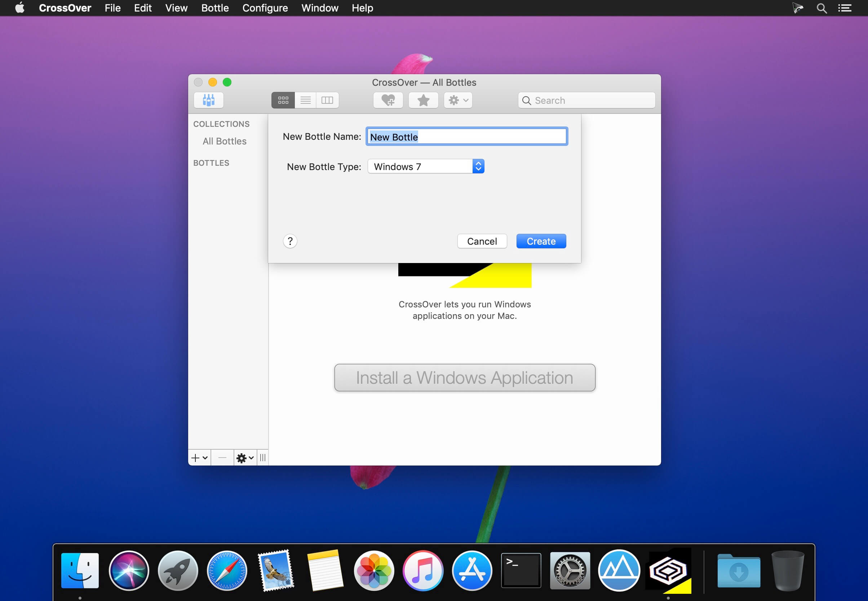Viewport: 868px width, 601px height.
Task: Open Terminal from the Dock
Action: pos(521,570)
